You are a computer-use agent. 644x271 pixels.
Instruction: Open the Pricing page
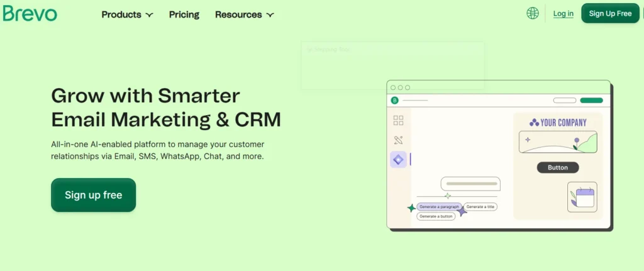tap(184, 15)
